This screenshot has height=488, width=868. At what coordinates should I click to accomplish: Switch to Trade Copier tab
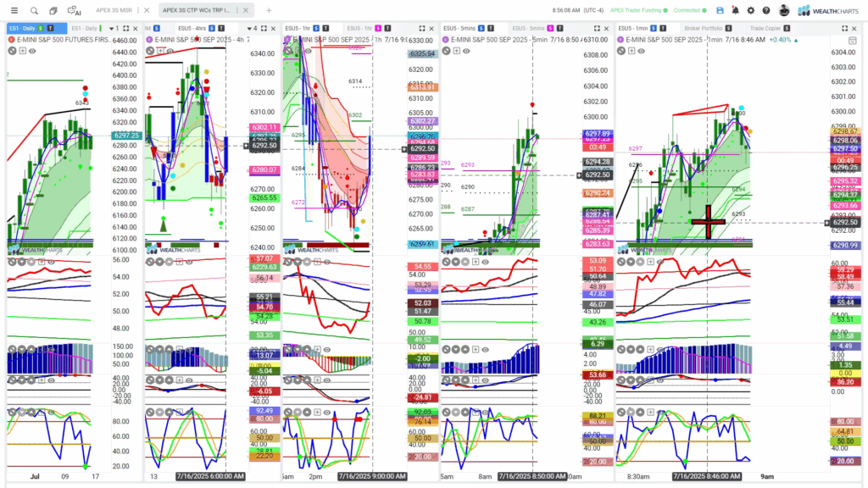(765, 28)
